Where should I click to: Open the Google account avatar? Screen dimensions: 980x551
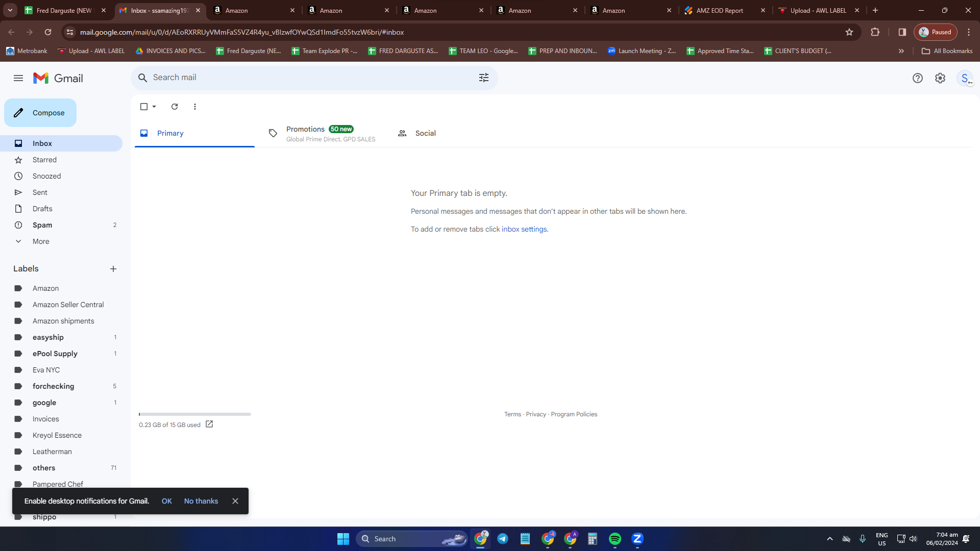tap(965, 78)
